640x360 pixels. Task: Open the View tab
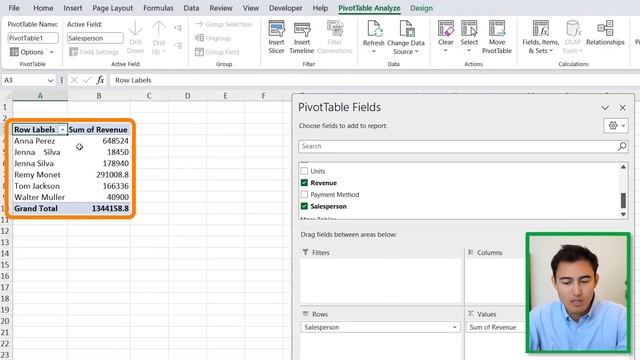click(x=251, y=8)
